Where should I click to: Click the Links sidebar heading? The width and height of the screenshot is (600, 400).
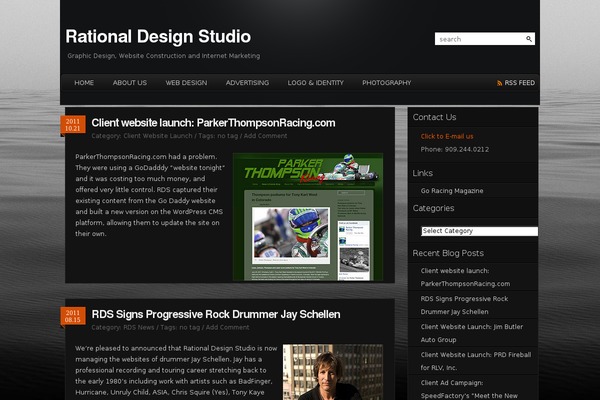tap(422, 173)
